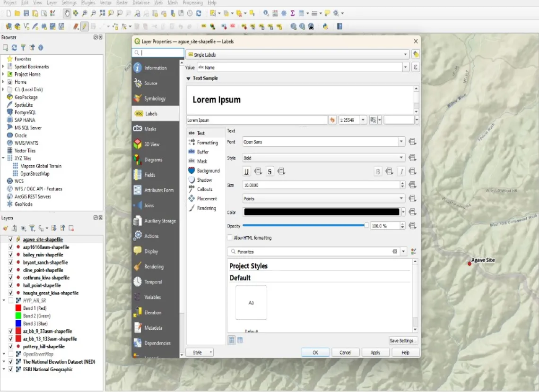Open data-defined override for Size

(412, 185)
